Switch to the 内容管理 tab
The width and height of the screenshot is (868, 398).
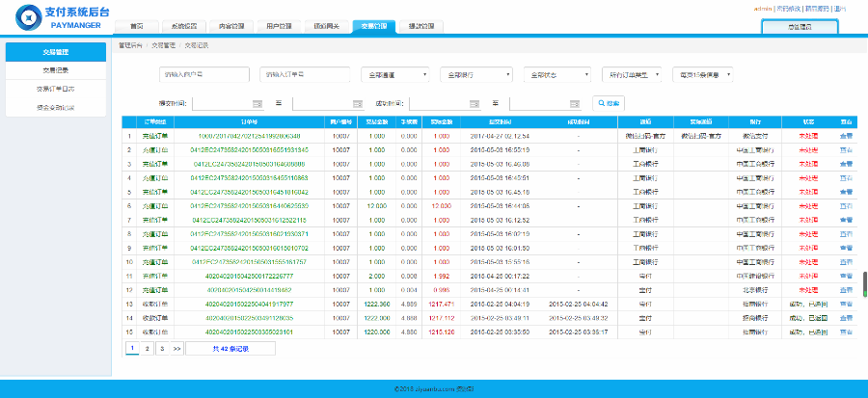[x=231, y=27]
